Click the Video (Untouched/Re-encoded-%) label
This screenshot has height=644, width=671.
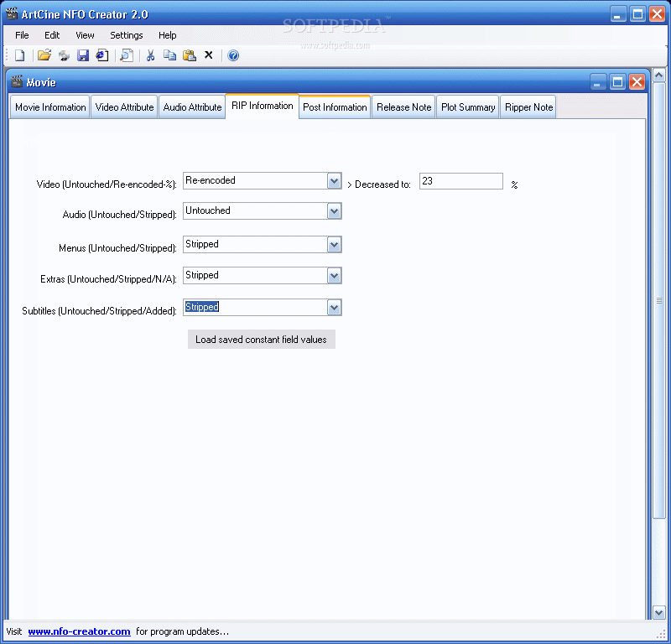coord(107,184)
